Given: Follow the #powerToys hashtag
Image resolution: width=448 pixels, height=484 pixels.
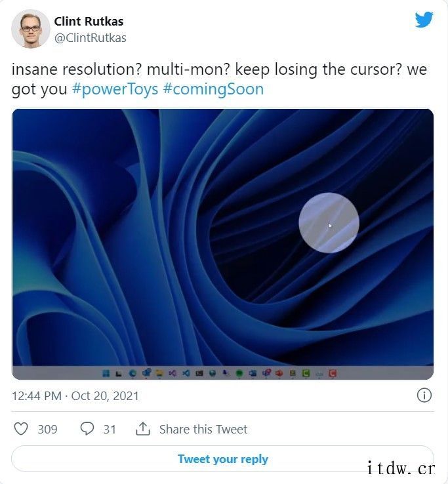Looking at the screenshot, I should point(115,89).
